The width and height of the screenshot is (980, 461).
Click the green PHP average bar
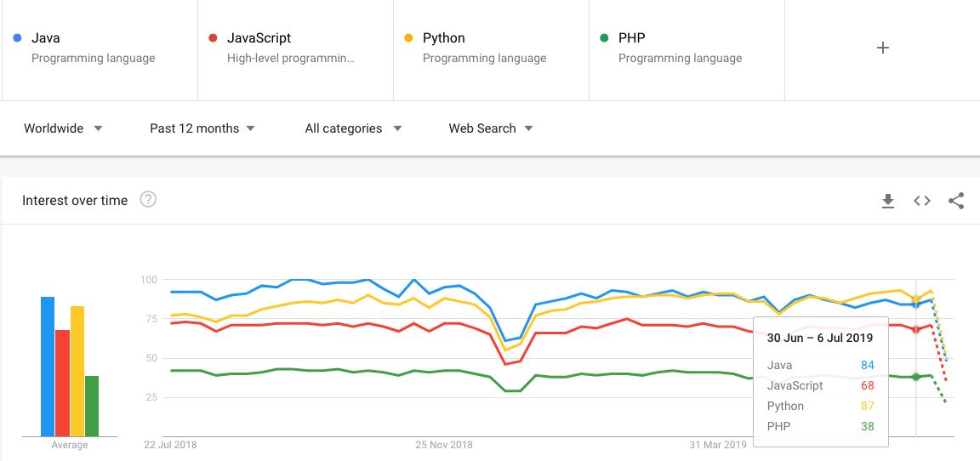pos(92,406)
